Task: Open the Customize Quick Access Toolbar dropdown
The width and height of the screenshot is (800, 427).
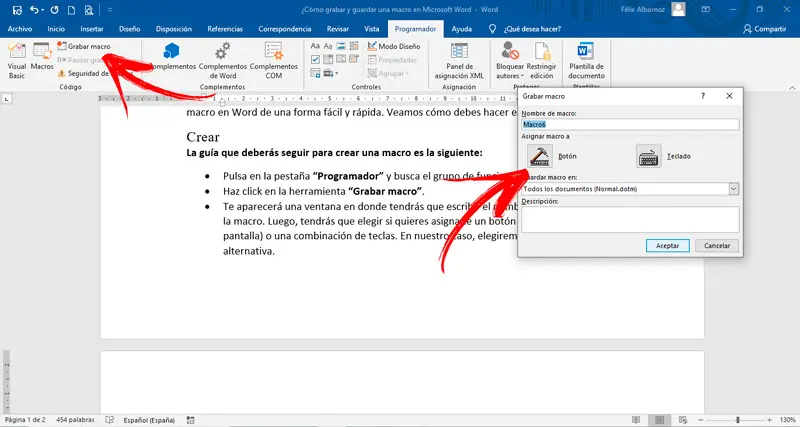Action: pyautogui.click(x=110, y=10)
